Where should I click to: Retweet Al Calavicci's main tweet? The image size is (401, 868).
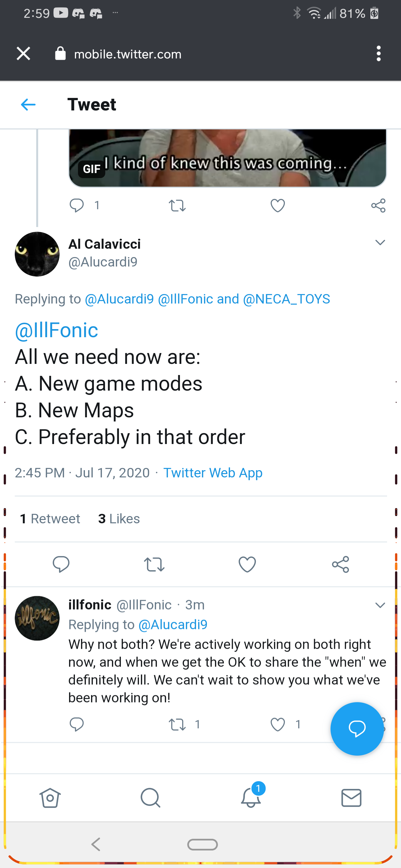(154, 564)
